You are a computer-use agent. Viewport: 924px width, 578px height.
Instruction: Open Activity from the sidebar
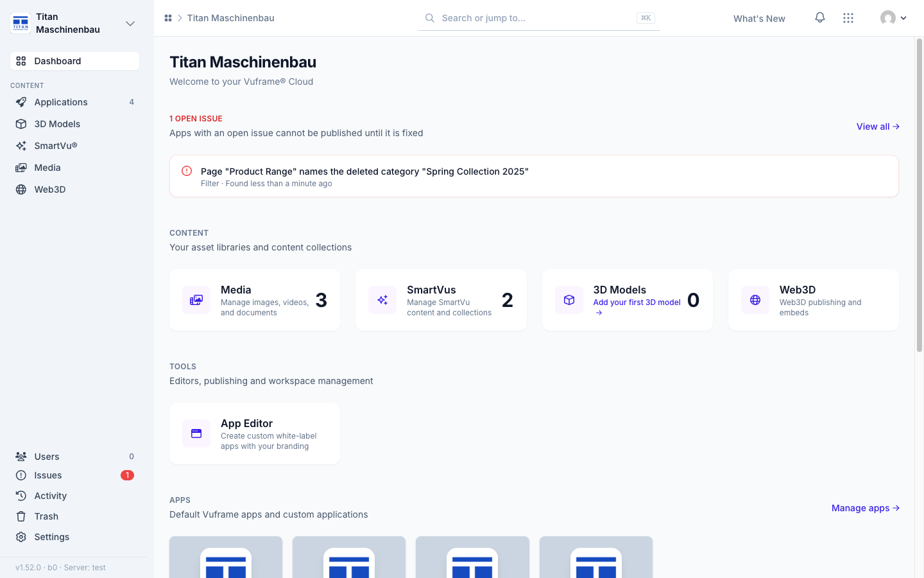click(x=74, y=496)
